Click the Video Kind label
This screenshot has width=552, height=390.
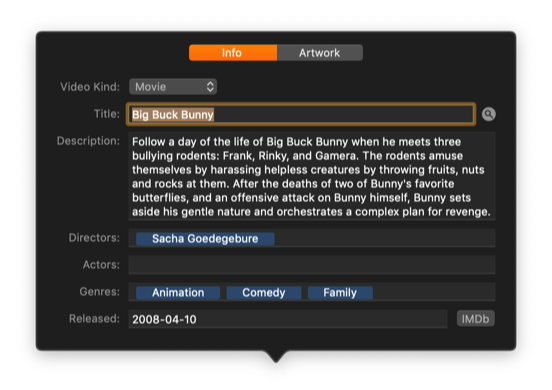pyautogui.click(x=90, y=87)
